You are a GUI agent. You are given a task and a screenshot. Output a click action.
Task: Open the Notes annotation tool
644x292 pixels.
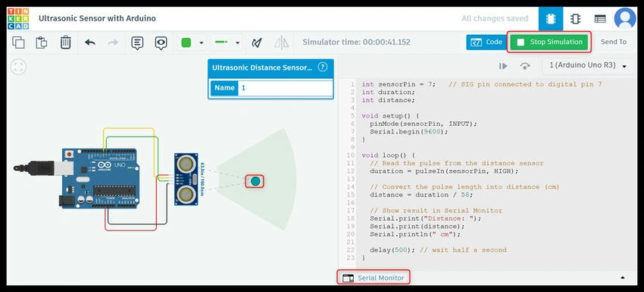click(137, 42)
